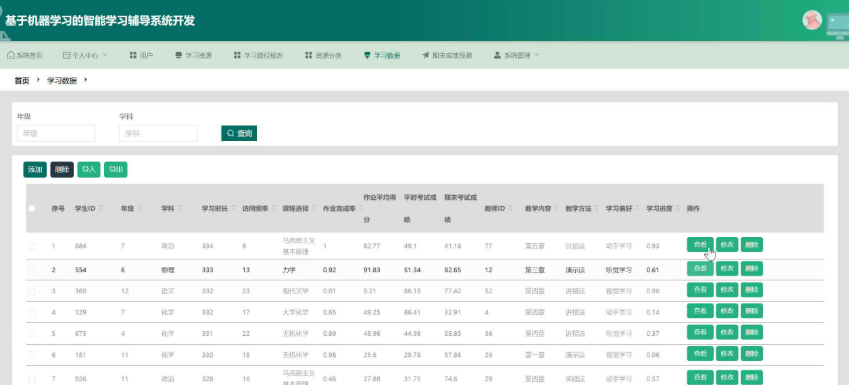Click 修改 for student ID 673

point(727,332)
